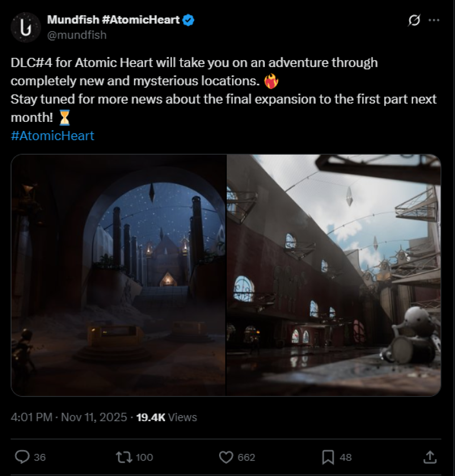Click the blue verified checkmark badge
The height and width of the screenshot is (476, 455).
189,20
